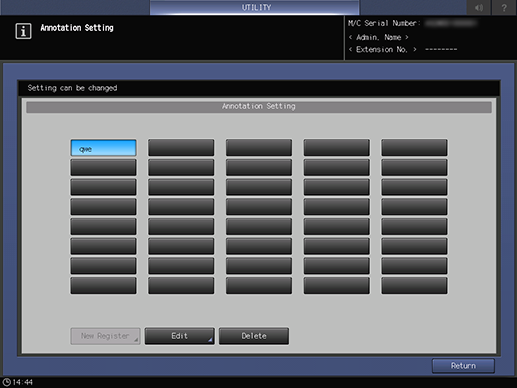Click the Admin. Name field
The height and width of the screenshot is (388, 517).
click(379, 37)
